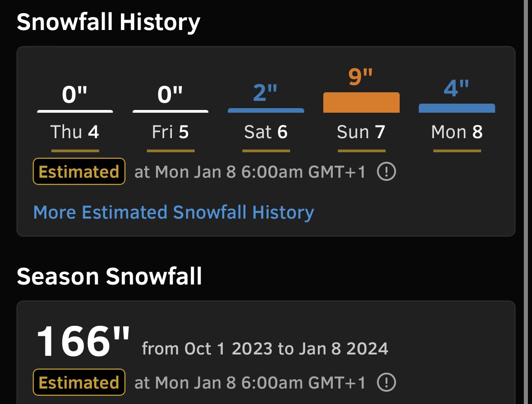Tap the Estimated badge under Snowfall History
This screenshot has width=532, height=404.
pyautogui.click(x=79, y=171)
